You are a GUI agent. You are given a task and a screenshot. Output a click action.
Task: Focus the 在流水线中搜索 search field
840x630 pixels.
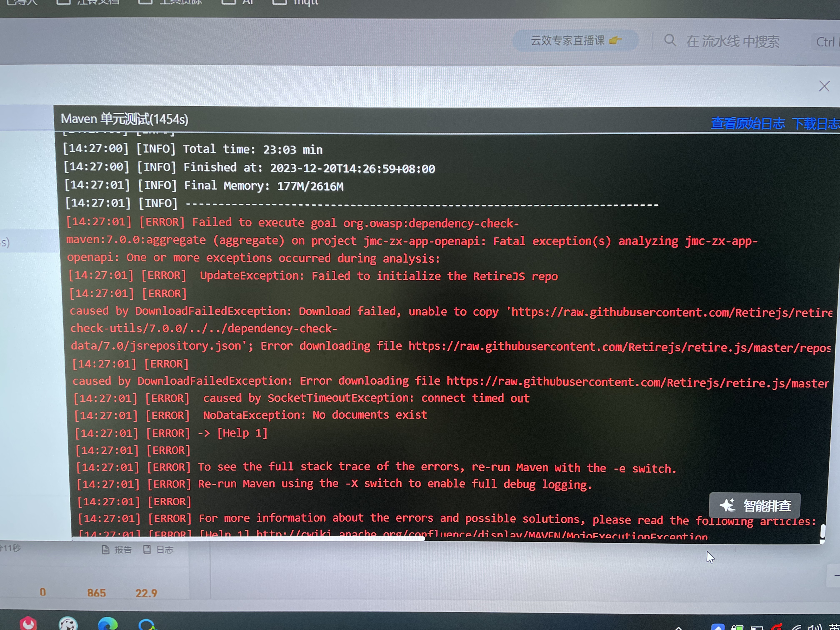point(732,41)
